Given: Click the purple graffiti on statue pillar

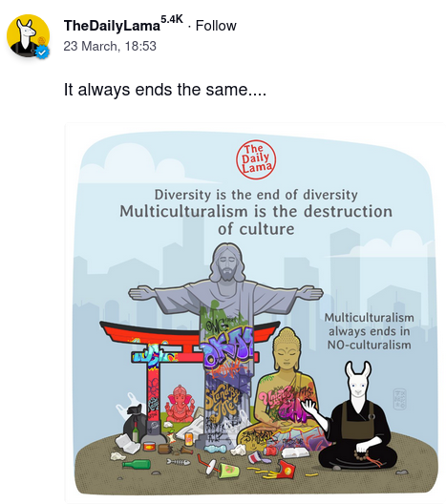Looking at the screenshot, I should tap(227, 347).
